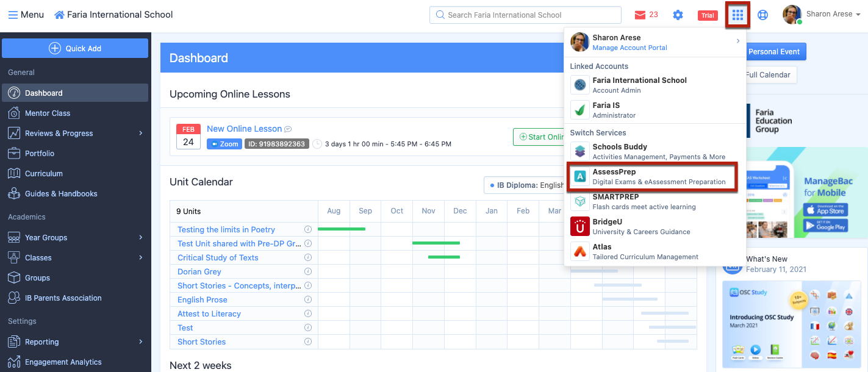Image resolution: width=868 pixels, height=372 pixels.
Task: Expand Classes submenu chevron
Action: click(141, 257)
